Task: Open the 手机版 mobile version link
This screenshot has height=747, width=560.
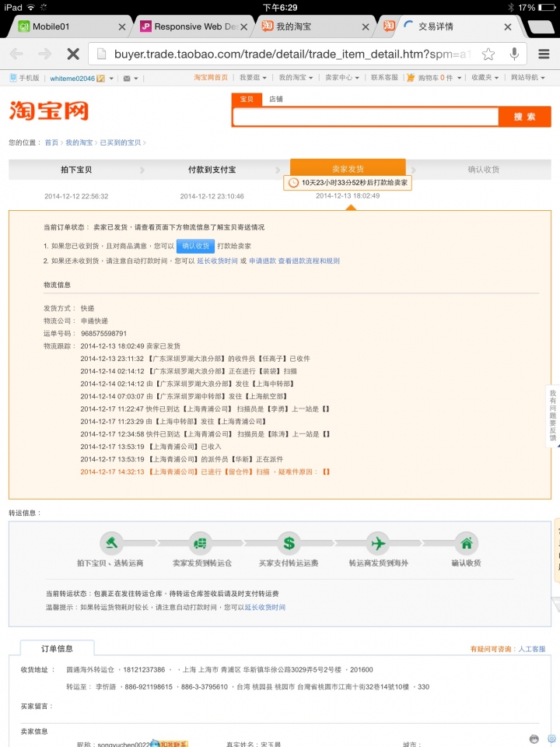Action: click(24, 78)
